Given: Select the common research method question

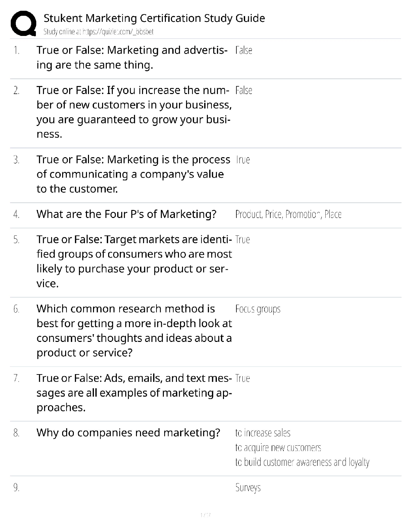Looking at the screenshot, I should [134, 331].
